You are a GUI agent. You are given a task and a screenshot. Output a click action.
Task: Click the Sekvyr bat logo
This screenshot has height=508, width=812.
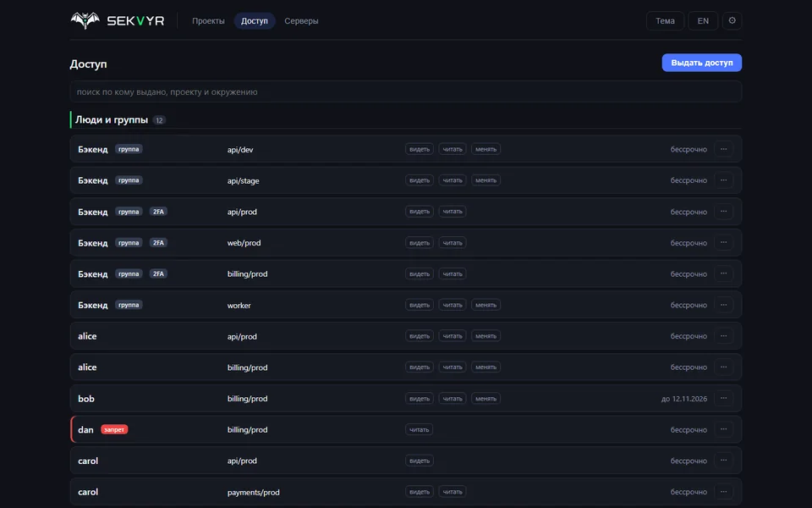tap(85, 20)
